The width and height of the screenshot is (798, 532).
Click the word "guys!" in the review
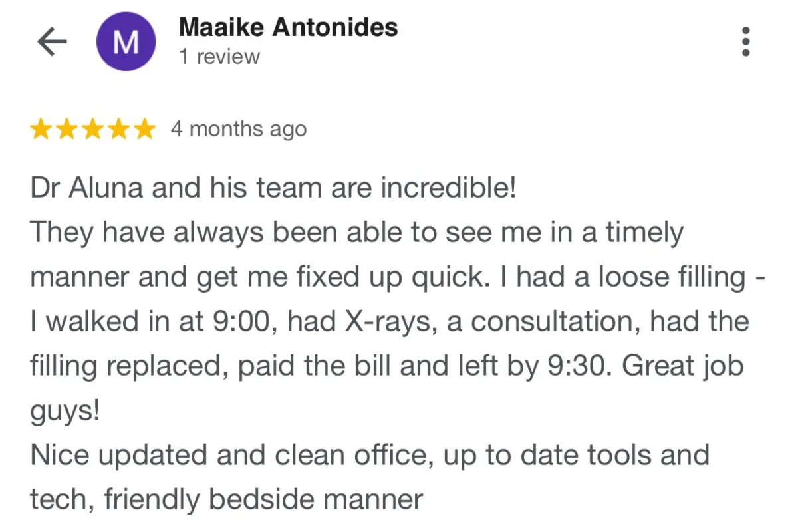(x=65, y=412)
